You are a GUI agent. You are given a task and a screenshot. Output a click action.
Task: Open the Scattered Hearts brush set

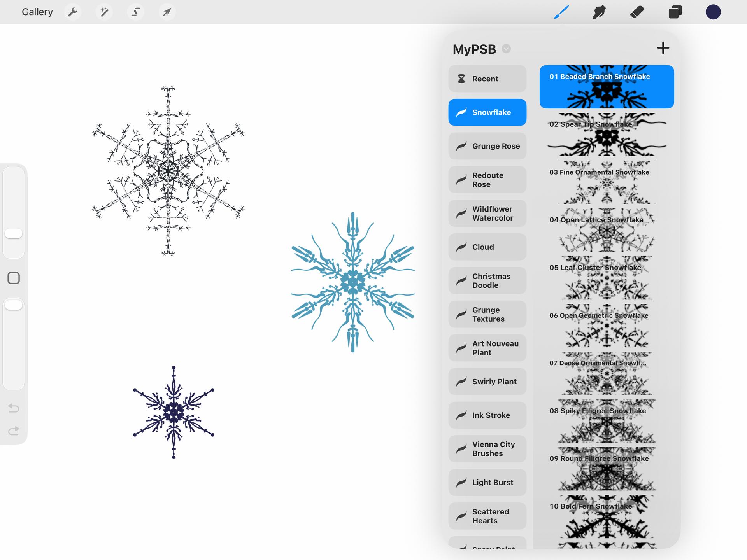(x=487, y=516)
